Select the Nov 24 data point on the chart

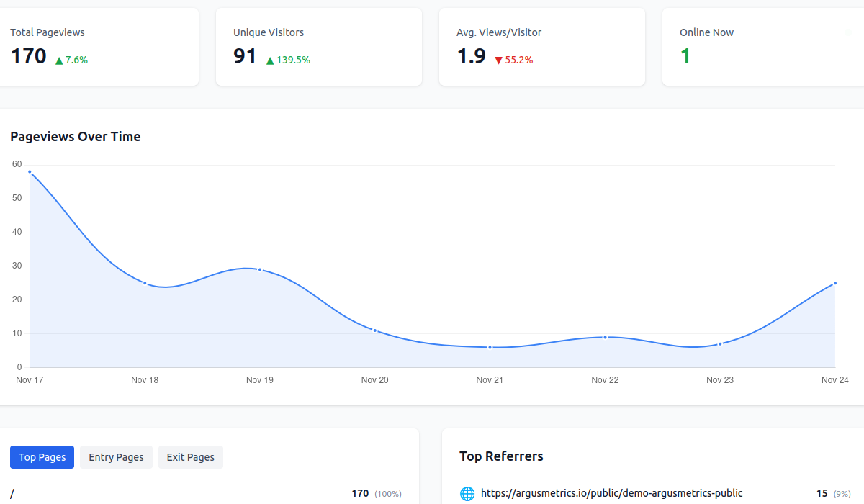coord(834,284)
